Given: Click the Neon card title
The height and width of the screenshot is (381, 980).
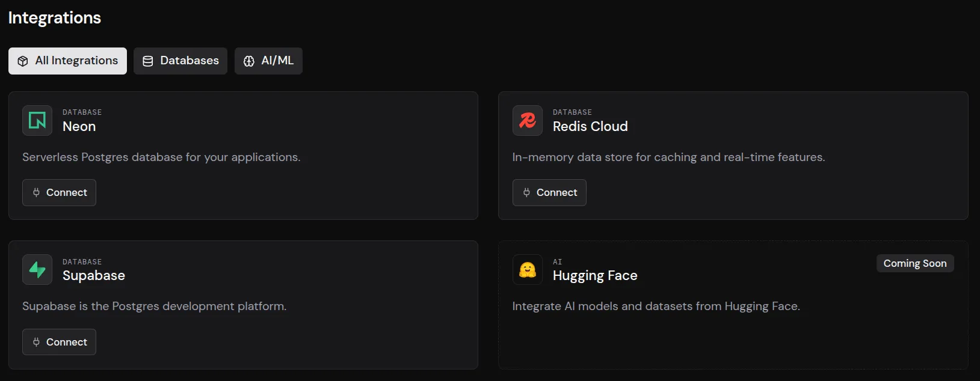Looking at the screenshot, I should pyautogui.click(x=79, y=126).
